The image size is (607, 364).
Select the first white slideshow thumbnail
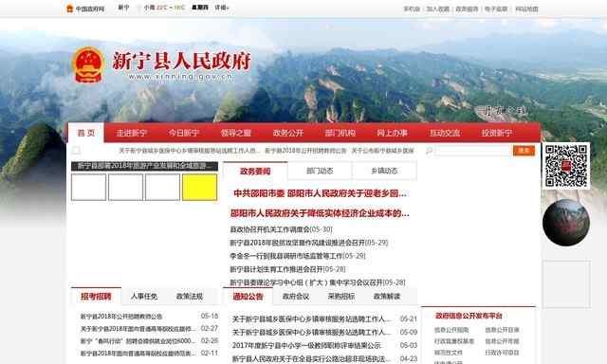click(88, 188)
